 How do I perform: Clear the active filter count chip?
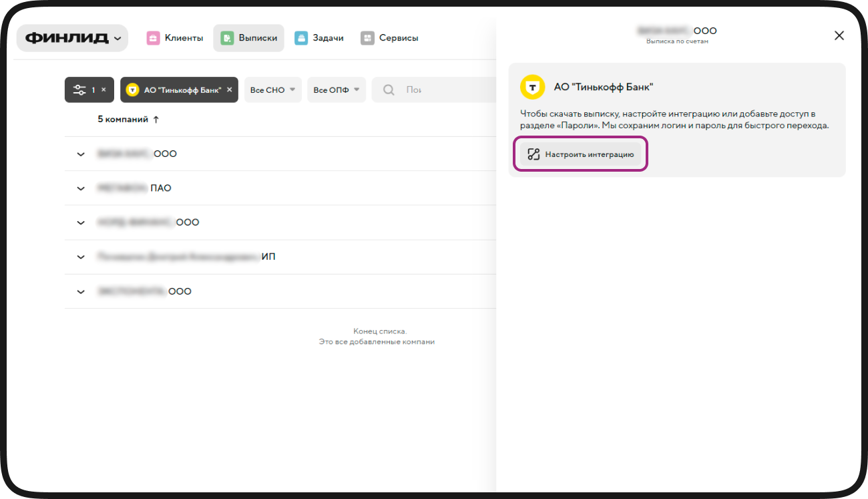click(x=103, y=90)
